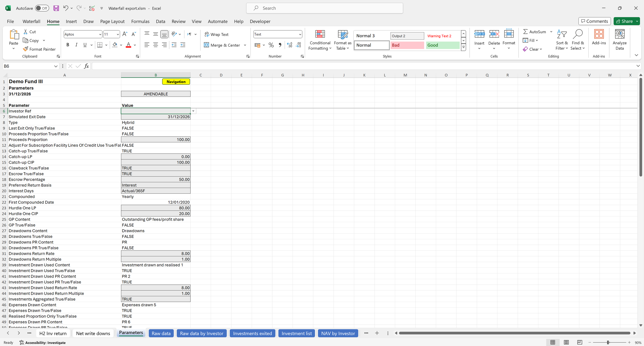The image size is (644, 346).
Task: Switch to Page Layout view in the status bar
Action: click(566, 342)
